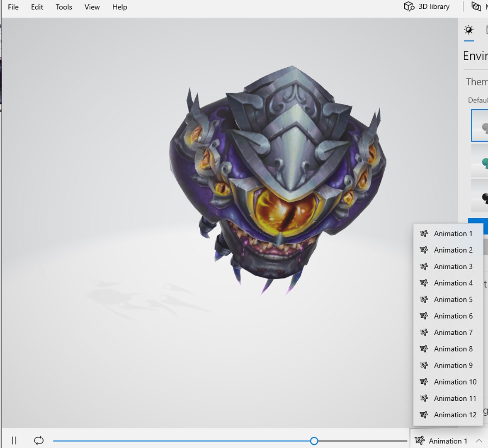Toggle the loop animation button

click(39, 440)
